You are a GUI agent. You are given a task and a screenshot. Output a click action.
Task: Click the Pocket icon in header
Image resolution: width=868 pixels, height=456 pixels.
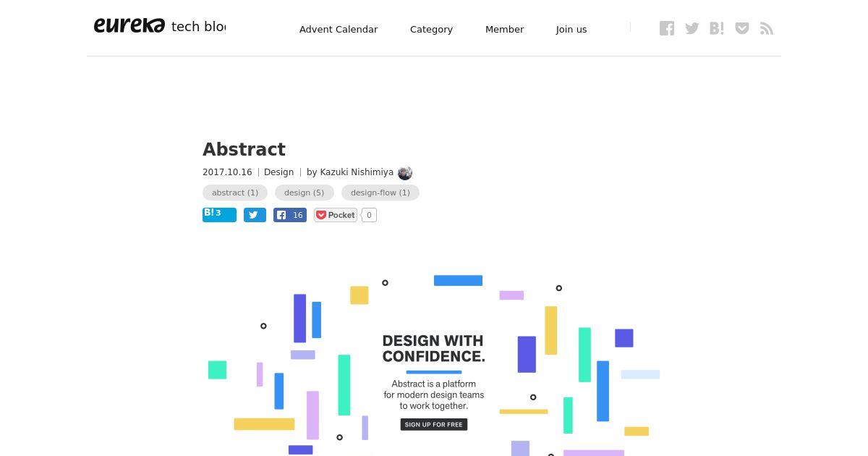pyautogui.click(x=742, y=28)
